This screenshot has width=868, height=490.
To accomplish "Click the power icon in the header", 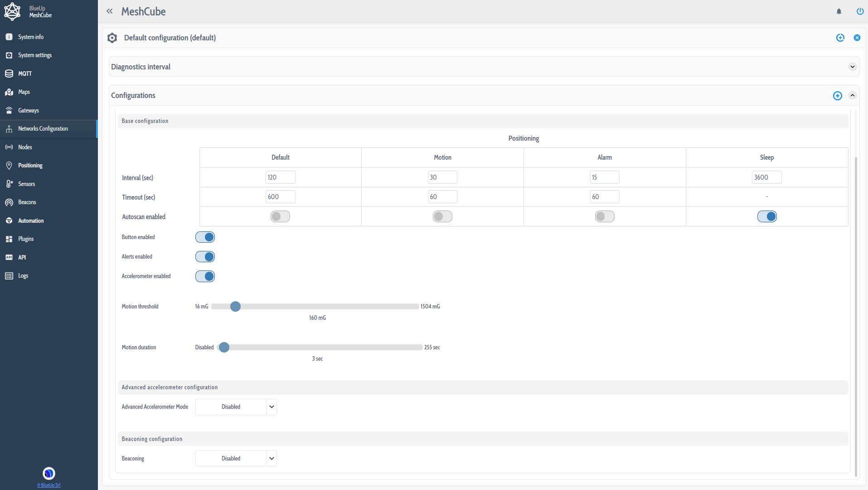I will click(860, 11).
